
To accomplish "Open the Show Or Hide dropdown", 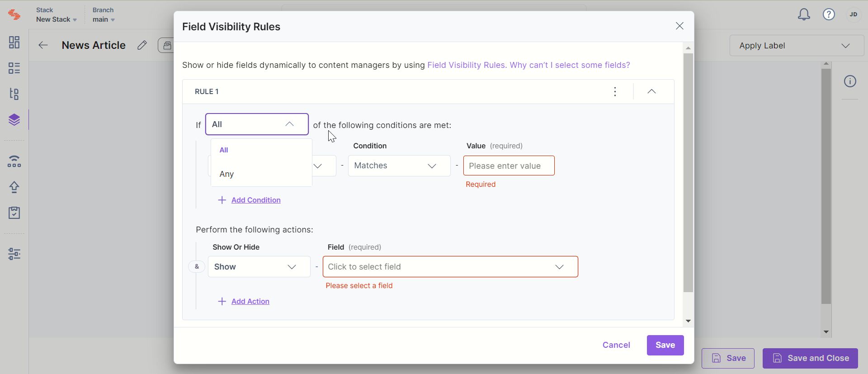I will tap(259, 267).
